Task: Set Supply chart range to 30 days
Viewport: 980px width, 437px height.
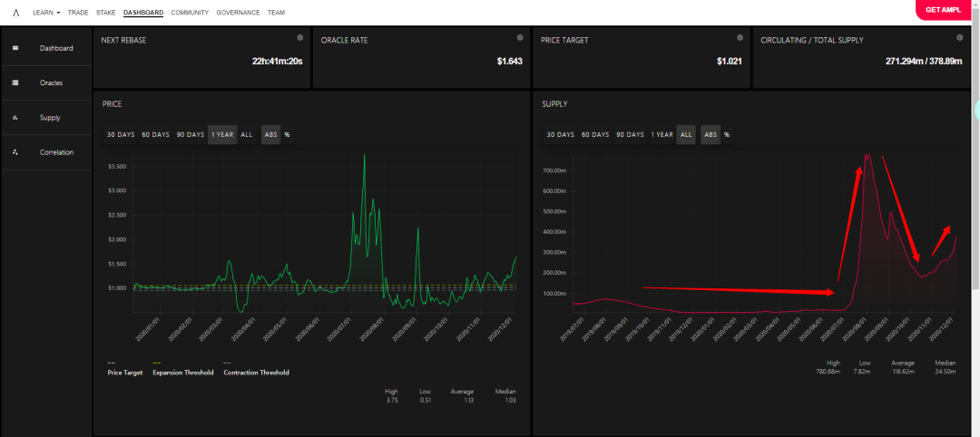Action: point(560,135)
